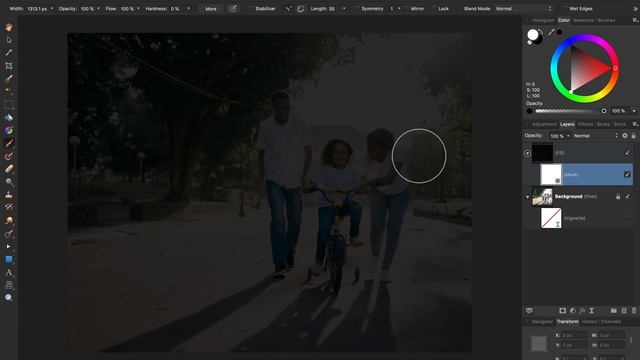Image resolution: width=640 pixels, height=360 pixels.
Task: Switch to the Adjustment tab
Action: [544, 124]
